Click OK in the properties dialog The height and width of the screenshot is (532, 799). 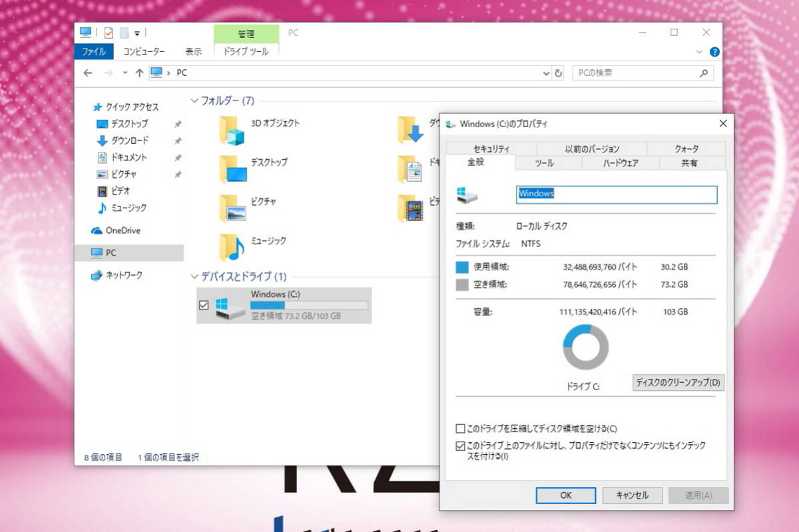click(x=566, y=495)
